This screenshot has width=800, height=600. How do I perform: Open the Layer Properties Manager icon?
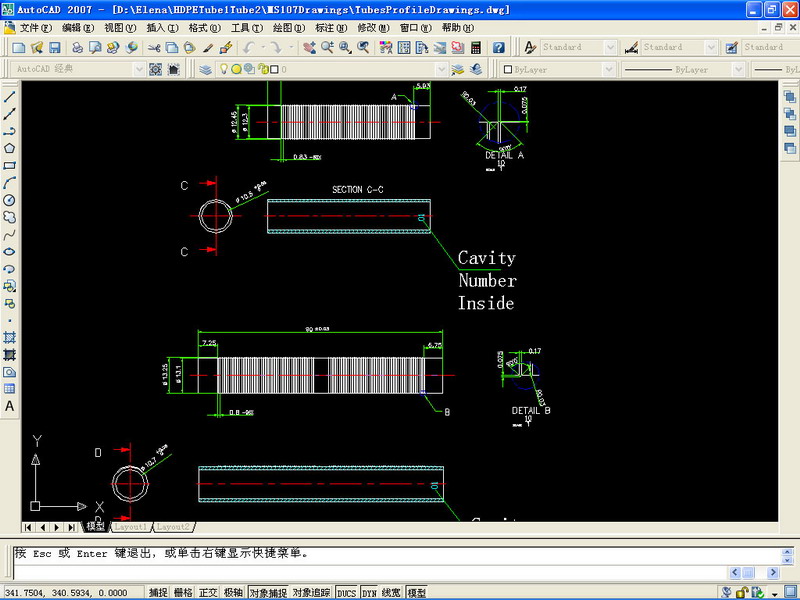[x=205, y=69]
